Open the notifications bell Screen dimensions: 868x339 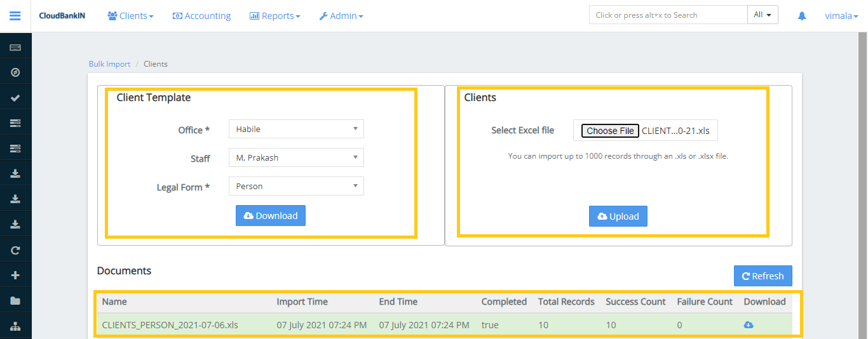coord(802,16)
